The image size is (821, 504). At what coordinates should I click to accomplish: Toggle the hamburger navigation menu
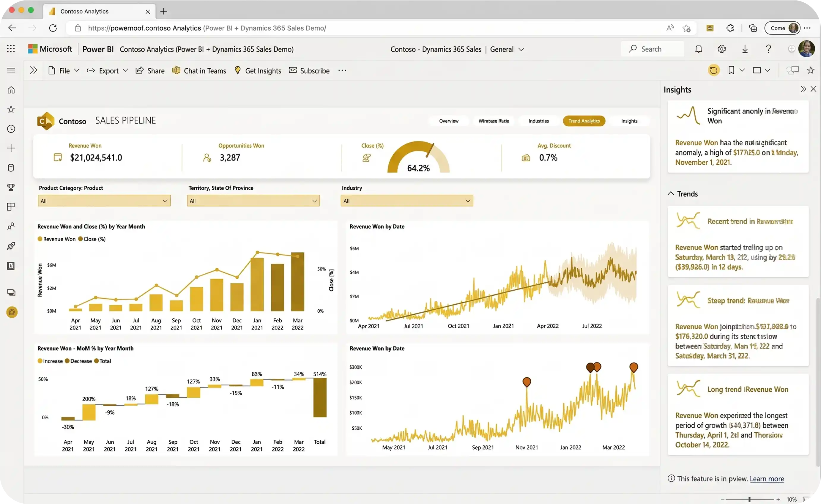pos(11,70)
